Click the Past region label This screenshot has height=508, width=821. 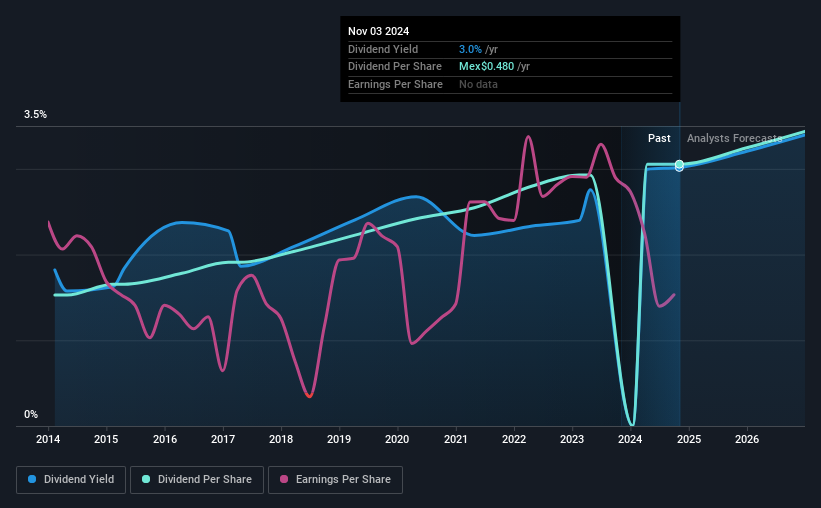659,138
